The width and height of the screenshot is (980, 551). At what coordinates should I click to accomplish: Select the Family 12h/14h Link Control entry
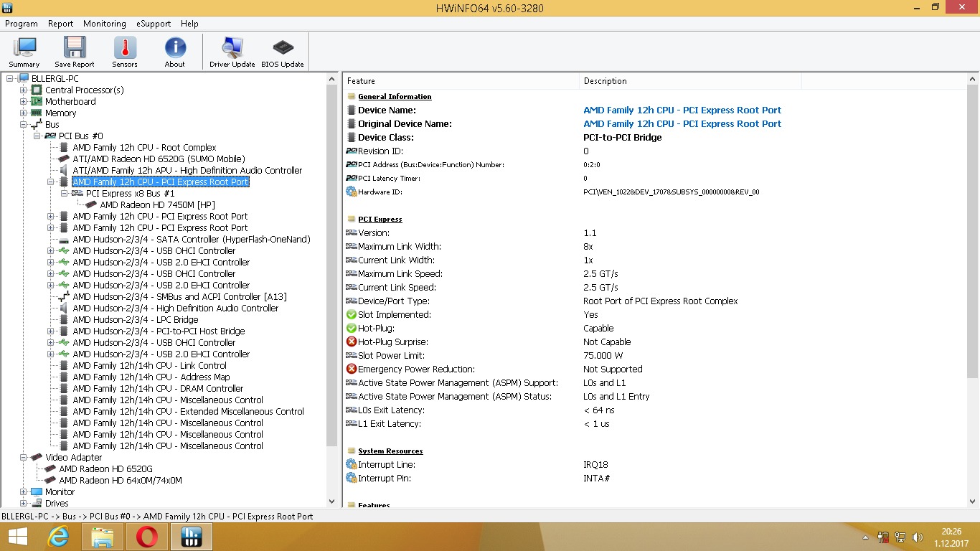(x=149, y=365)
